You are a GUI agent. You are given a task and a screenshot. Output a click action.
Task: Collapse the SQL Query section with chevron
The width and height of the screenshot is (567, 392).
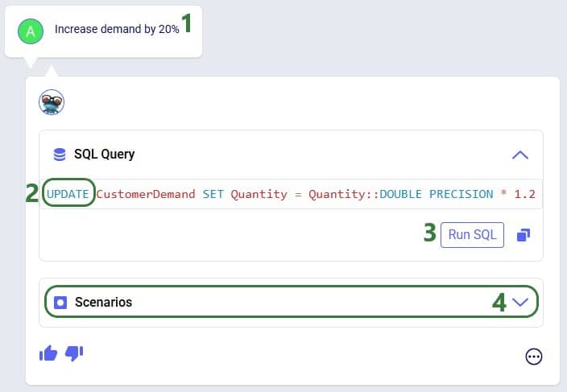pos(520,155)
